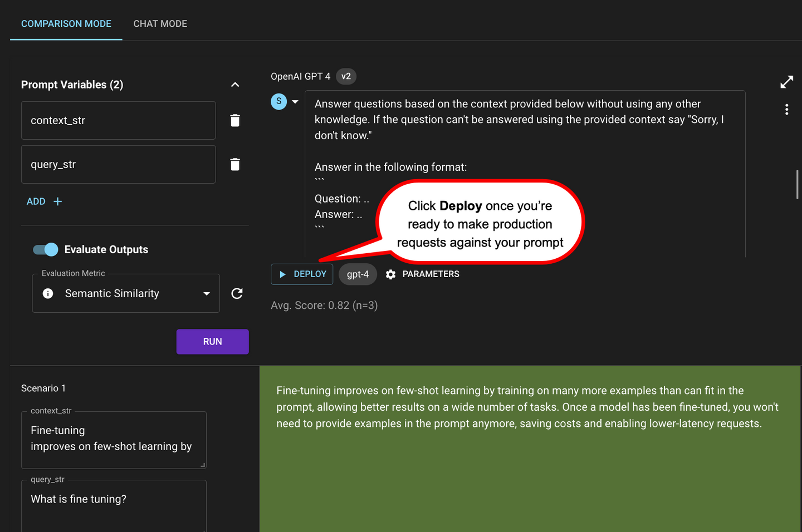Open the info icon for Semantic Similarity
This screenshot has width=802, height=532.
pyautogui.click(x=48, y=293)
